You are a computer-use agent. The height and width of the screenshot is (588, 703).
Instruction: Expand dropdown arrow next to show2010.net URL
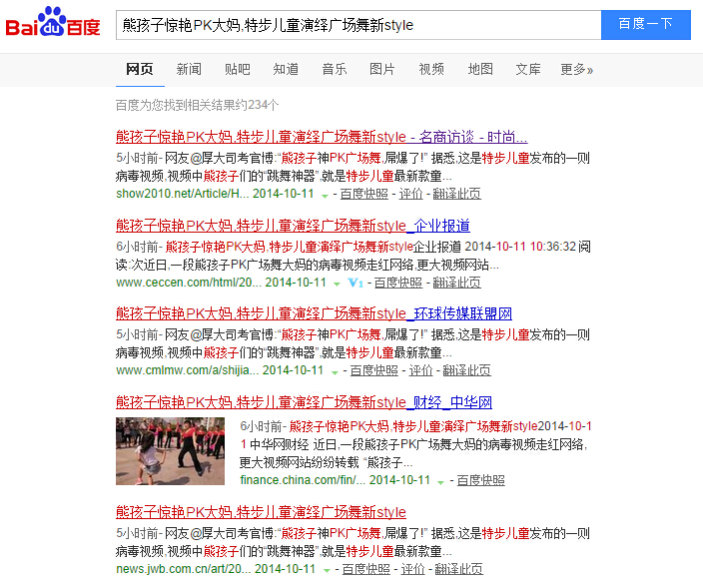[325, 196]
